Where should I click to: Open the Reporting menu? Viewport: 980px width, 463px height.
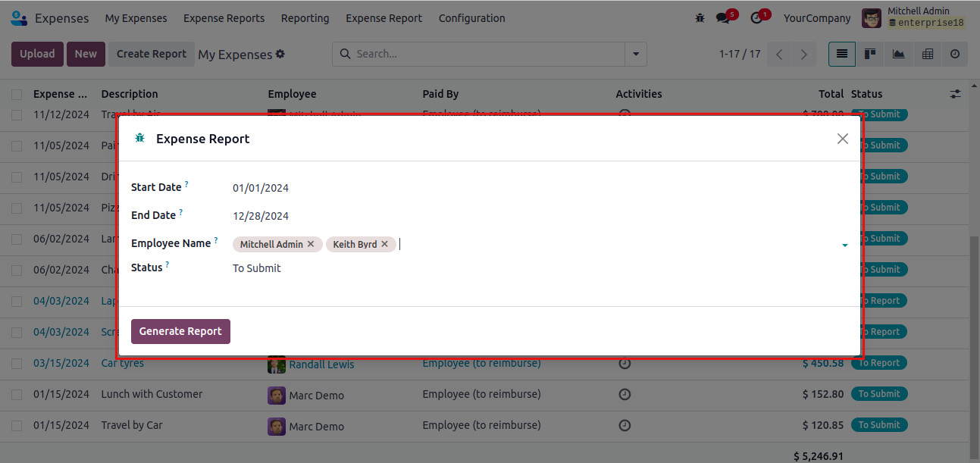click(x=305, y=18)
